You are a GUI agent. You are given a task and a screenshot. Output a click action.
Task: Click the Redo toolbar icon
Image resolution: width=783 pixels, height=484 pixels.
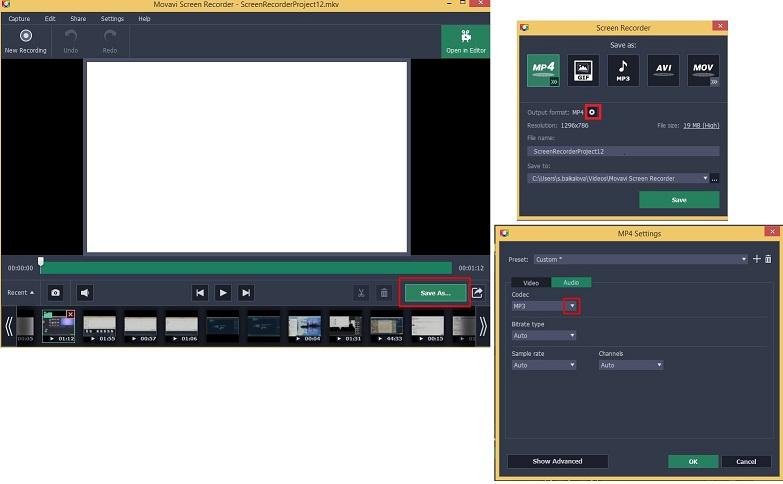110,41
